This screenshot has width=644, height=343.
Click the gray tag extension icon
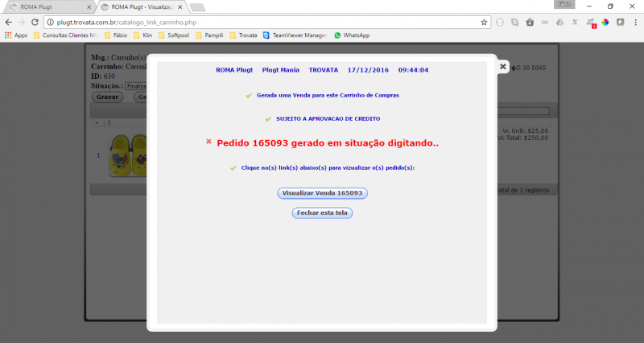point(620,23)
